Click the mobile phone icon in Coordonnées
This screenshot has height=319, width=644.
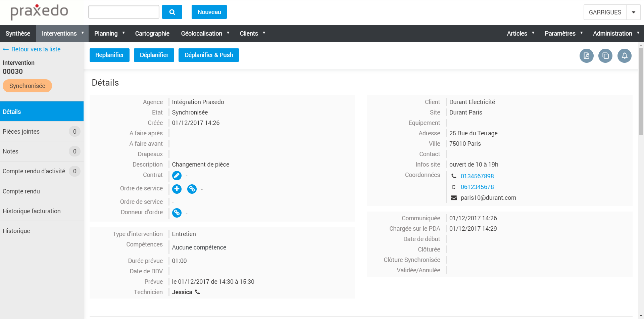pyautogui.click(x=454, y=187)
